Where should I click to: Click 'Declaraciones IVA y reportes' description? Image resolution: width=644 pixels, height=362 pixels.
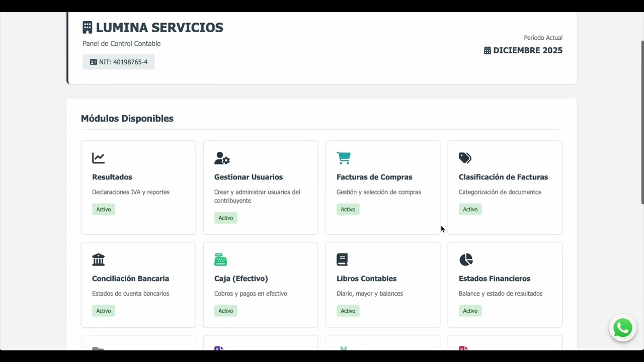(x=131, y=192)
